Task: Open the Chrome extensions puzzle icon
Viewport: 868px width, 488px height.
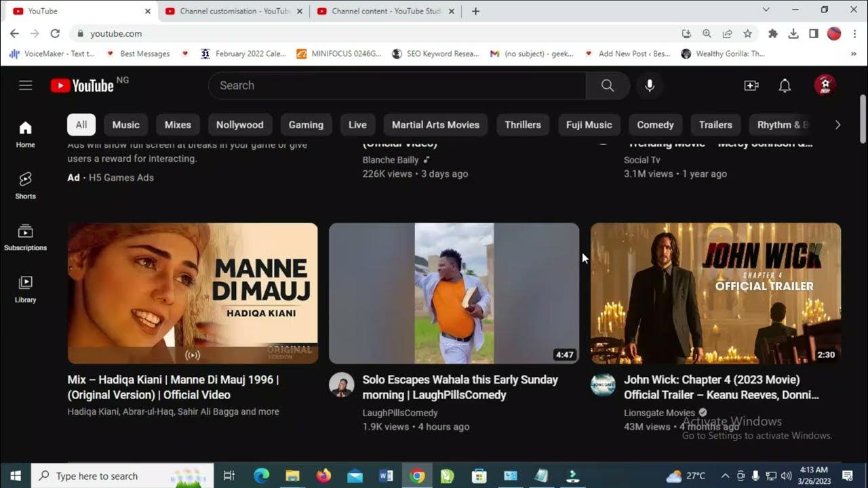Action: click(772, 33)
